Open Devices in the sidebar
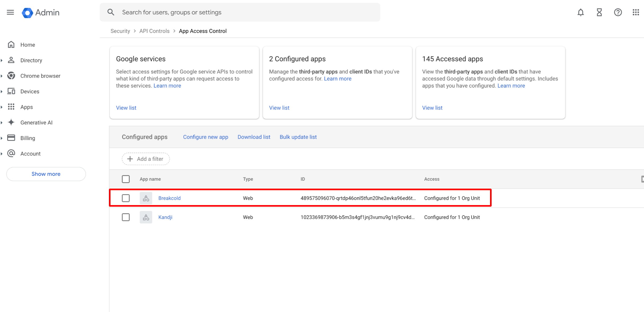The image size is (644, 312). pyautogui.click(x=30, y=92)
